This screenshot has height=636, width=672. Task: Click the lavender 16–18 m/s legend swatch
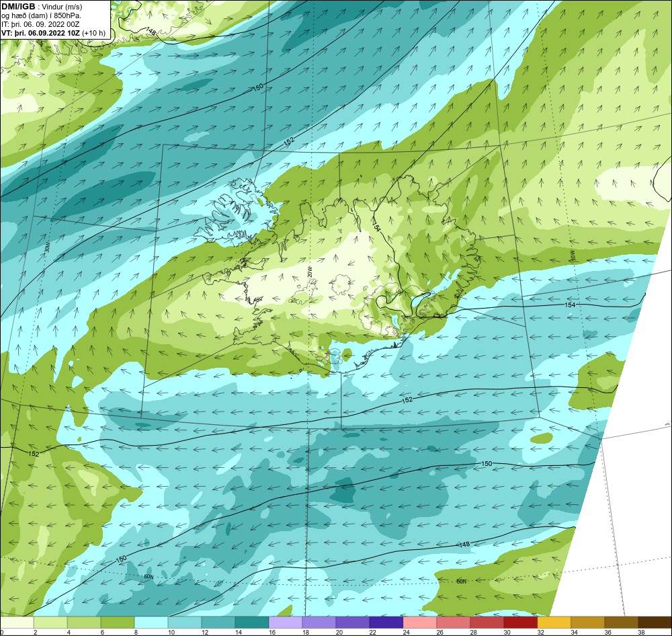tap(286, 623)
